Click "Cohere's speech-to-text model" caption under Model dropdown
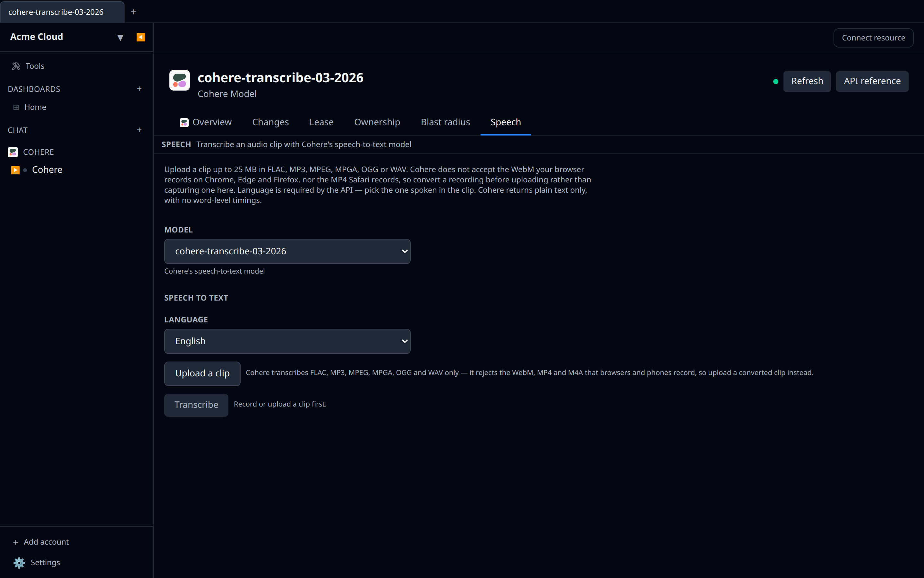 [214, 271]
